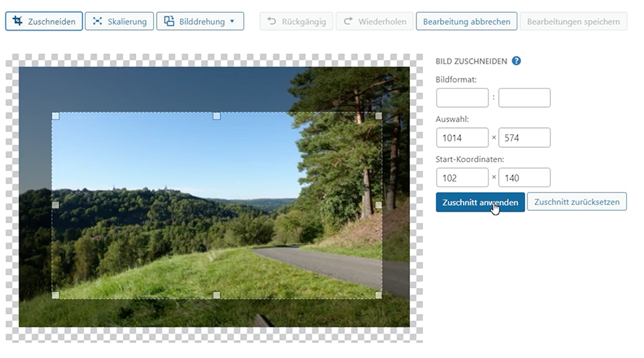Cancel editing with Bearbeitung abbrechen

[467, 21]
